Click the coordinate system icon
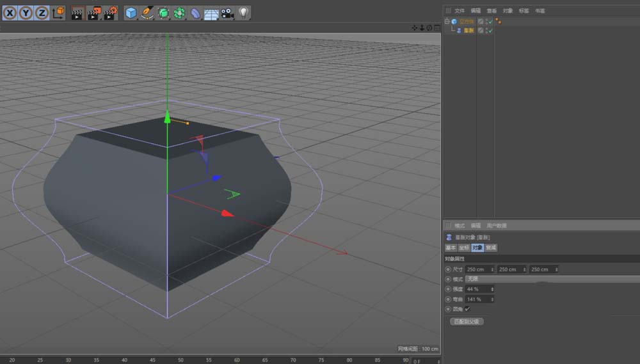Viewport: 640px width, 364px height. tap(58, 12)
